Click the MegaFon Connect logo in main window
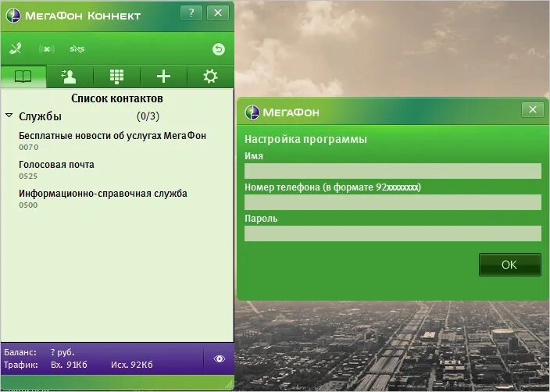Screen dimensions: 550x392 13,16
